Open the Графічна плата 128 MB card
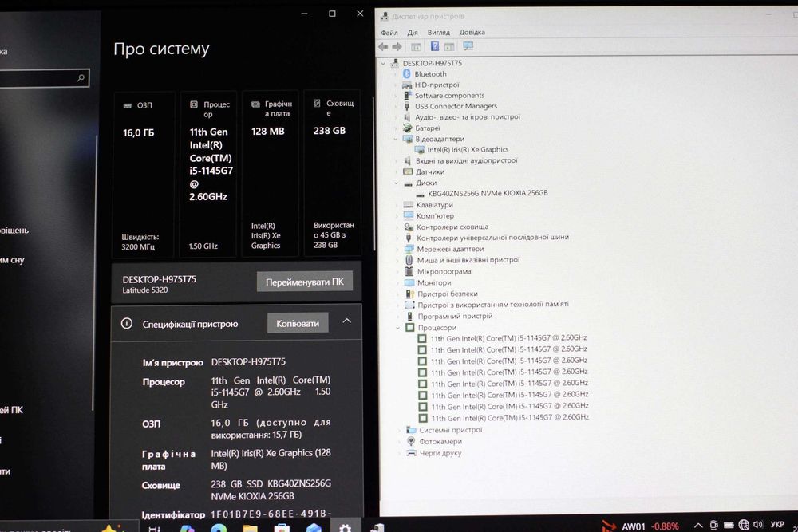Viewport: 798px width, 532px height. pos(271,173)
